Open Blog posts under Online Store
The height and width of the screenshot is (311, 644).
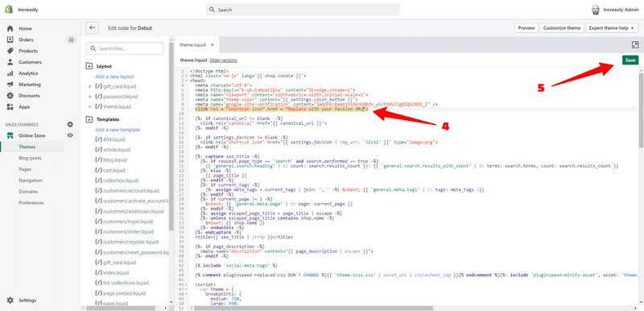30,158
